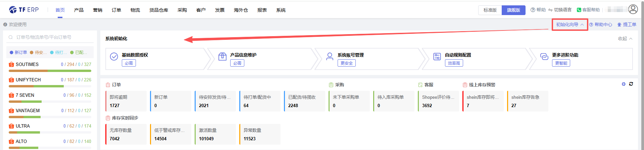
Task: Collapse the panel using 收起
Action: [x=625, y=39]
